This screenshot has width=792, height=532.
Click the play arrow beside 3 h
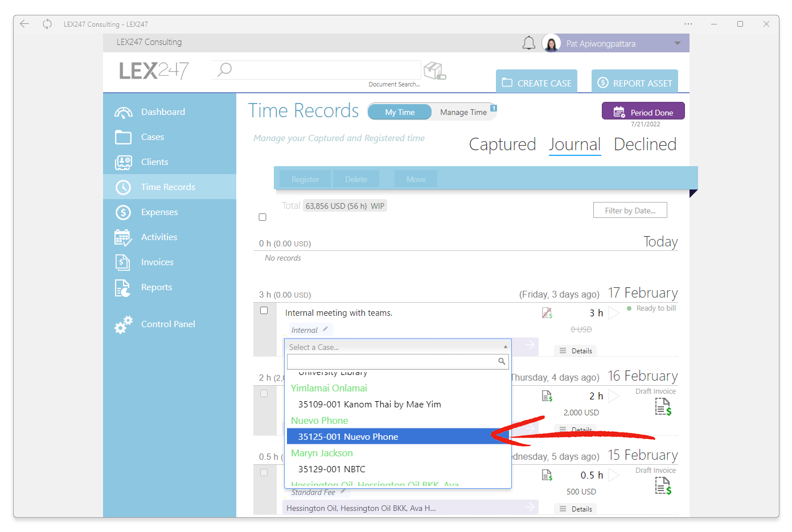click(613, 313)
